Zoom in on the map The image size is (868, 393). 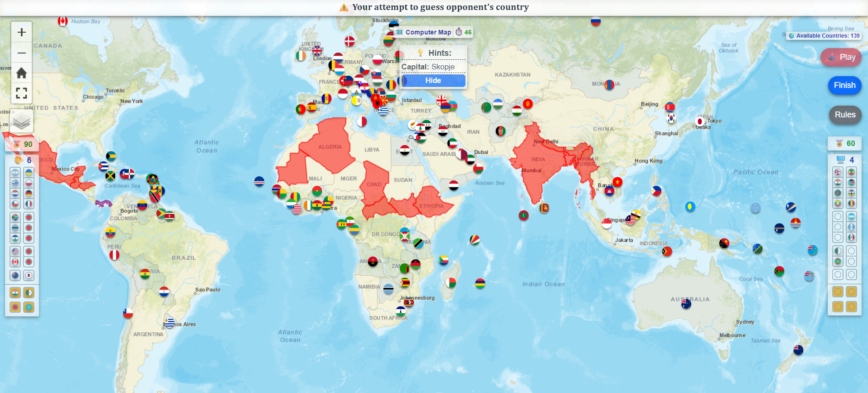[x=21, y=32]
